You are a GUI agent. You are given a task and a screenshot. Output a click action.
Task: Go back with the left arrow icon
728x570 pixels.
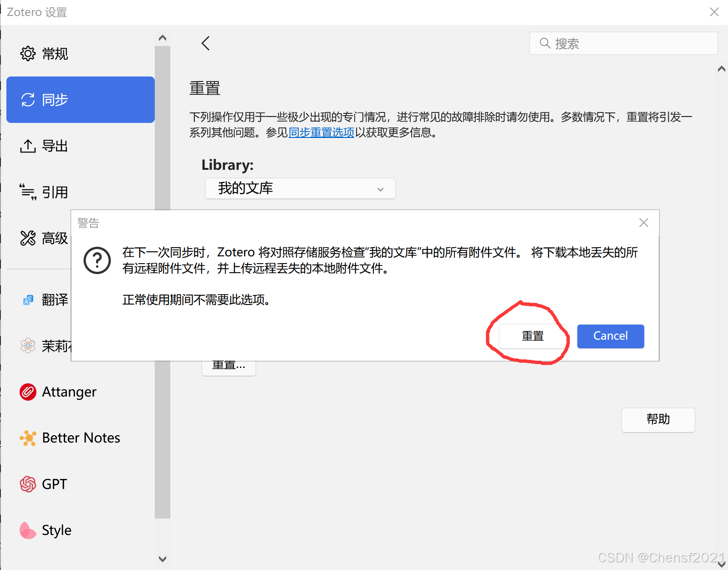(x=205, y=43)
